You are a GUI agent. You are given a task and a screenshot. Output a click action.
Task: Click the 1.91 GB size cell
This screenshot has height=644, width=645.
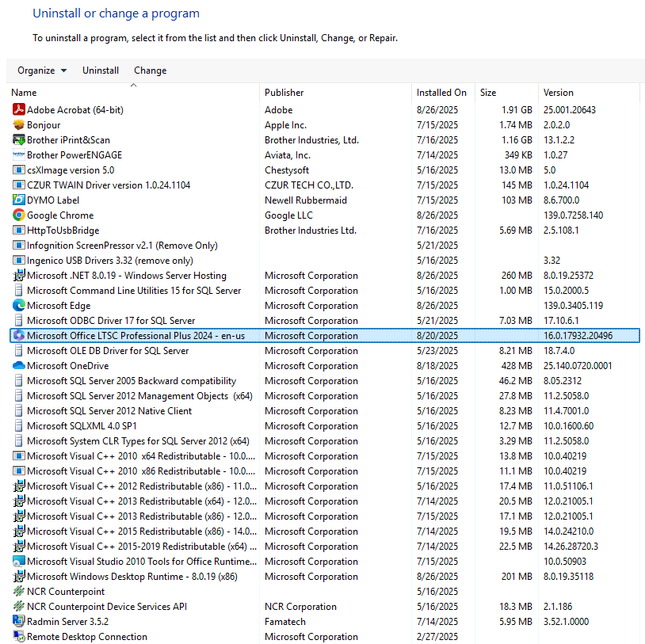click(x=517, y=110)
